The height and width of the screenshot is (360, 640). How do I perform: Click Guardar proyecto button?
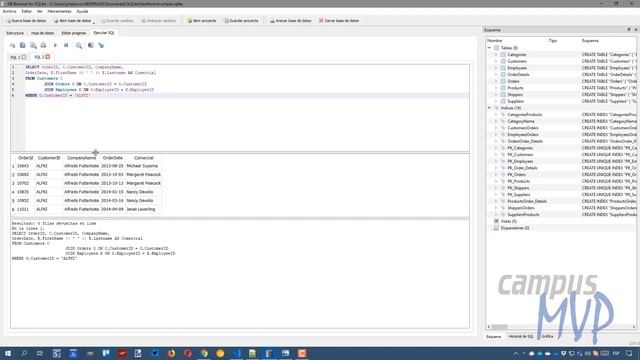point(241,20)
